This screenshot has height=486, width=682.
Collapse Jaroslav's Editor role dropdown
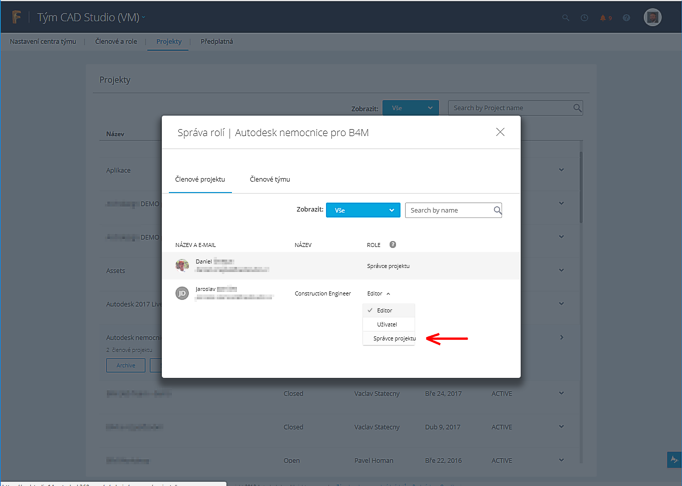click(x=378, y=293)
